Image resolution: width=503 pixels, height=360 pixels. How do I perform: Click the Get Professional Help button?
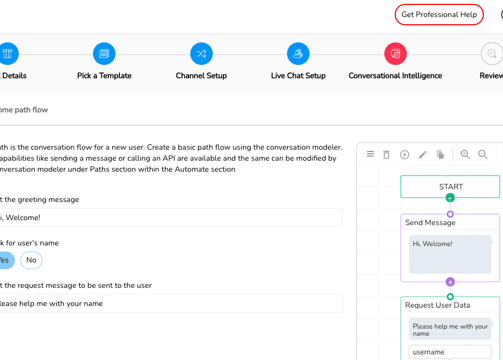point(439,15)
